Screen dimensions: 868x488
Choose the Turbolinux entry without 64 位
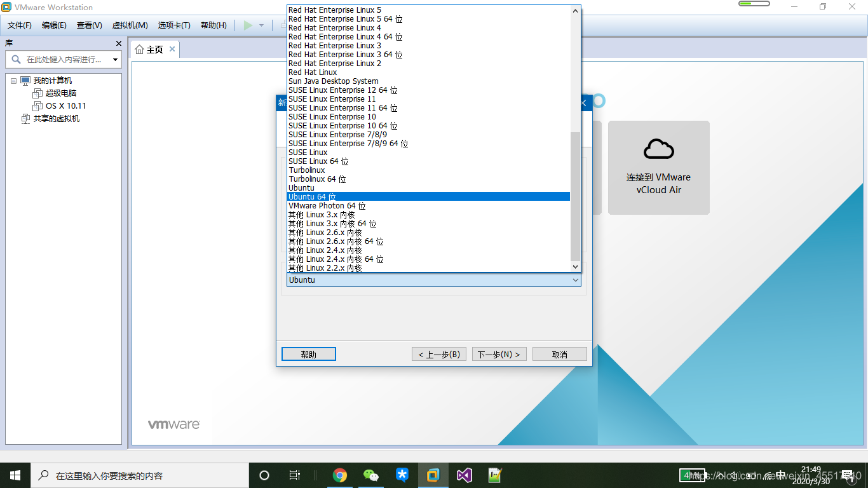tap(428, 170)
